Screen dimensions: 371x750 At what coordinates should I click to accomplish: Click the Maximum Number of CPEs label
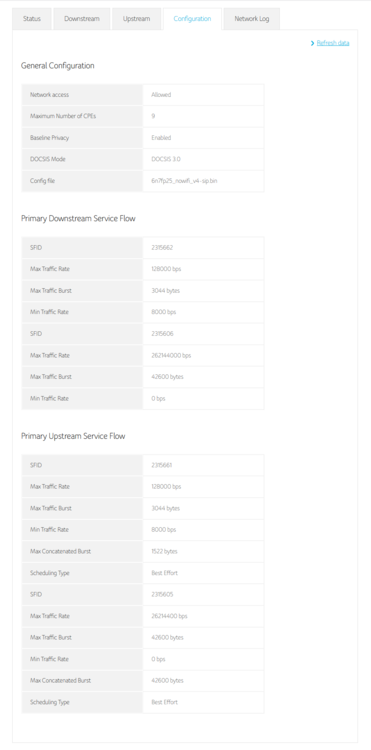pos(63,116)
